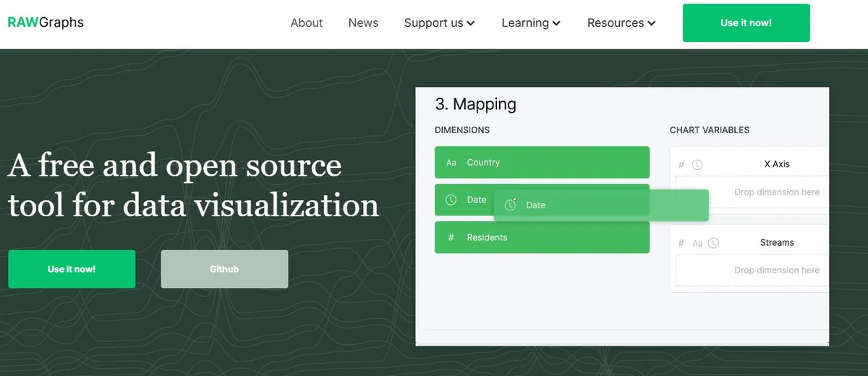Click the Use it now button in header
The image size is (868, 376).
746,23
